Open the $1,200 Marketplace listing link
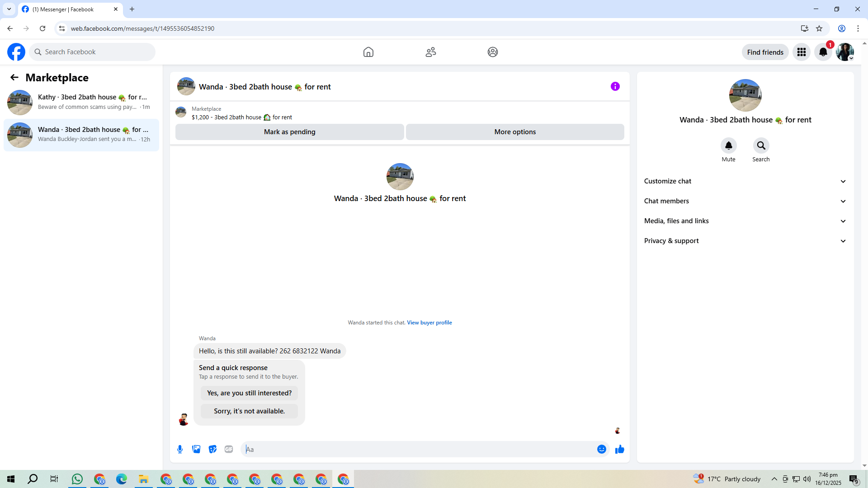The image size is (868, 488). [x=242, y=117]
